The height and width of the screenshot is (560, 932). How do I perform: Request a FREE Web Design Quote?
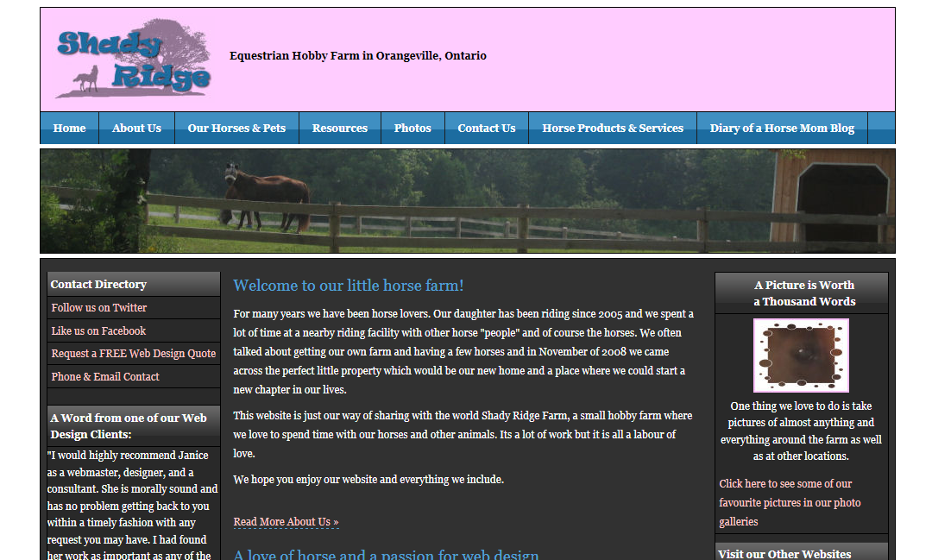point(133,354)
